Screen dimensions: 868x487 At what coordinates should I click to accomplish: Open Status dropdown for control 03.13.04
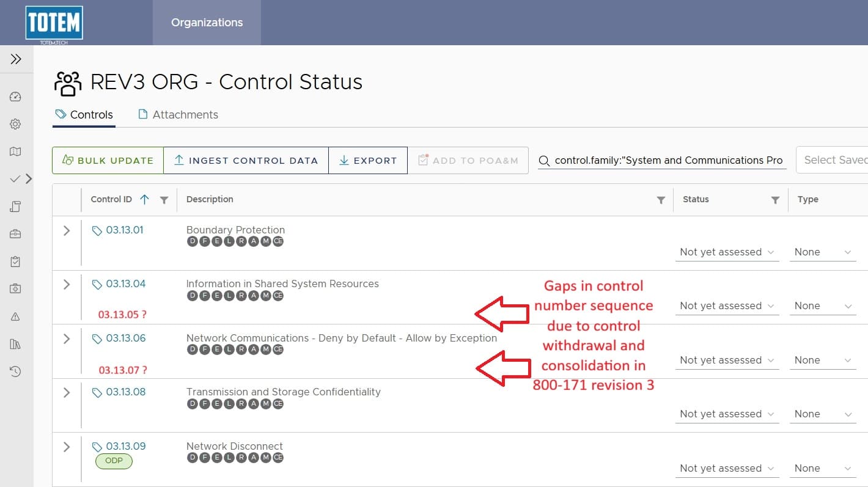coord(726,306)
